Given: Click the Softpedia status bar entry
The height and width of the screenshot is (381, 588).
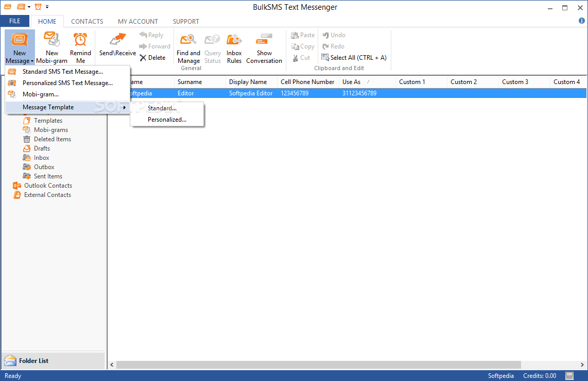Looking at the screenshot, I should click(500, 376).
